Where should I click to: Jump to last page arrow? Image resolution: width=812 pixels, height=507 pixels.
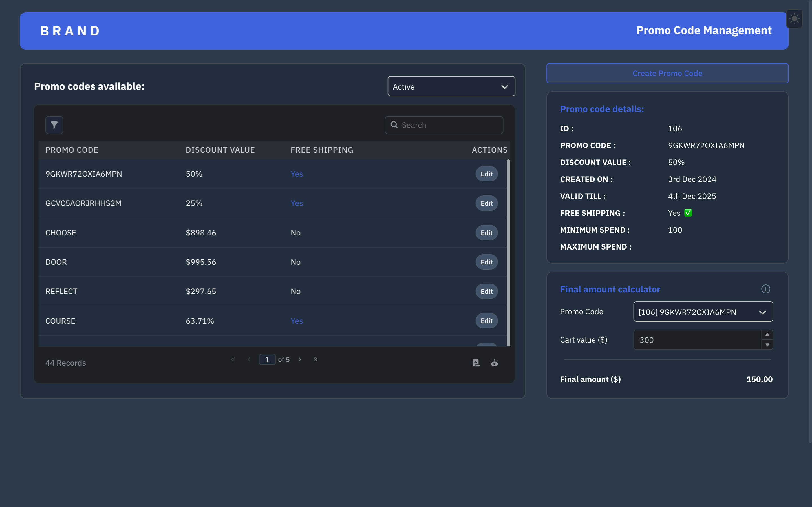315,359
